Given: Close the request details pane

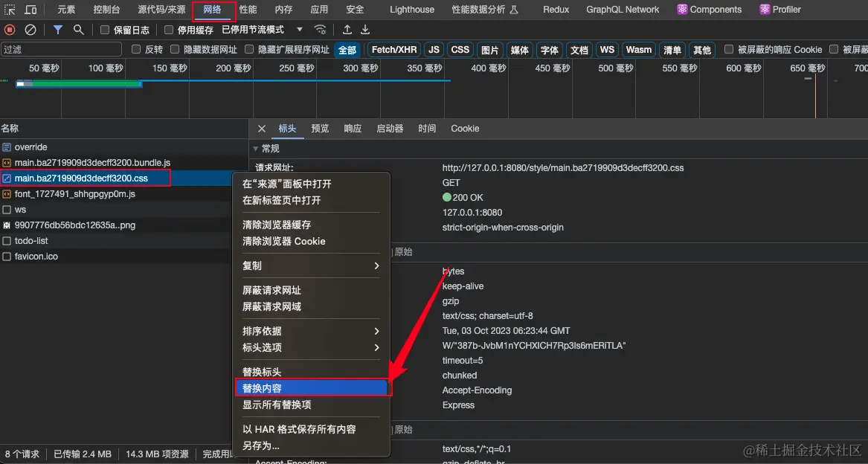Looking at the screenshot, I should [262, 129].
